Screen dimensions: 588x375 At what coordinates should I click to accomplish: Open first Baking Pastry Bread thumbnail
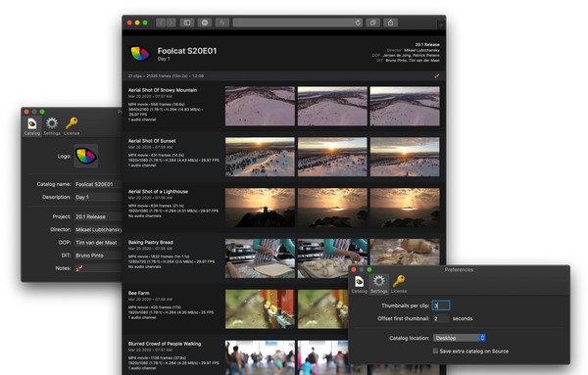[260, 258]
